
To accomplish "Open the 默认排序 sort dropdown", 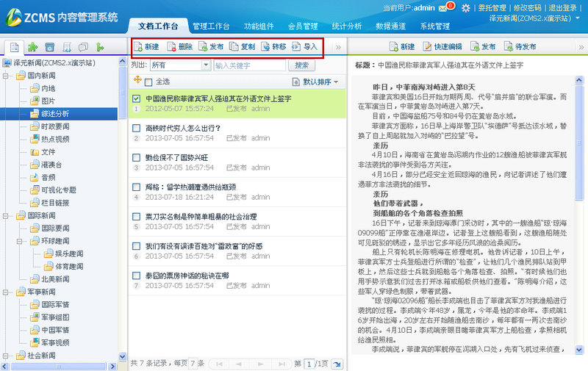I will pos(316,82).
